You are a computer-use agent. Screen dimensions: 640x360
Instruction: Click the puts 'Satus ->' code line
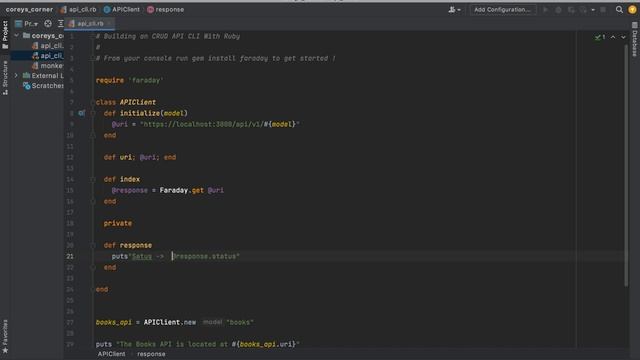(176, 256)
